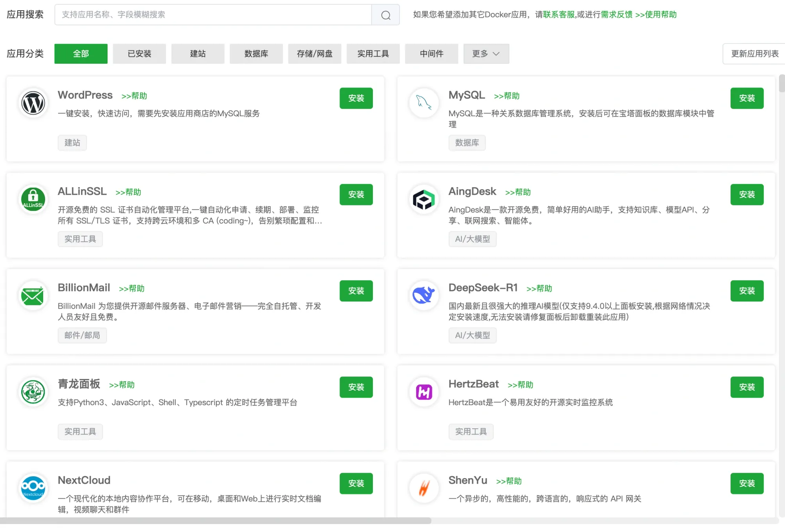
Task: Click the AI/大模型 tag under AingDesk
Action: [x=473, y=239]
